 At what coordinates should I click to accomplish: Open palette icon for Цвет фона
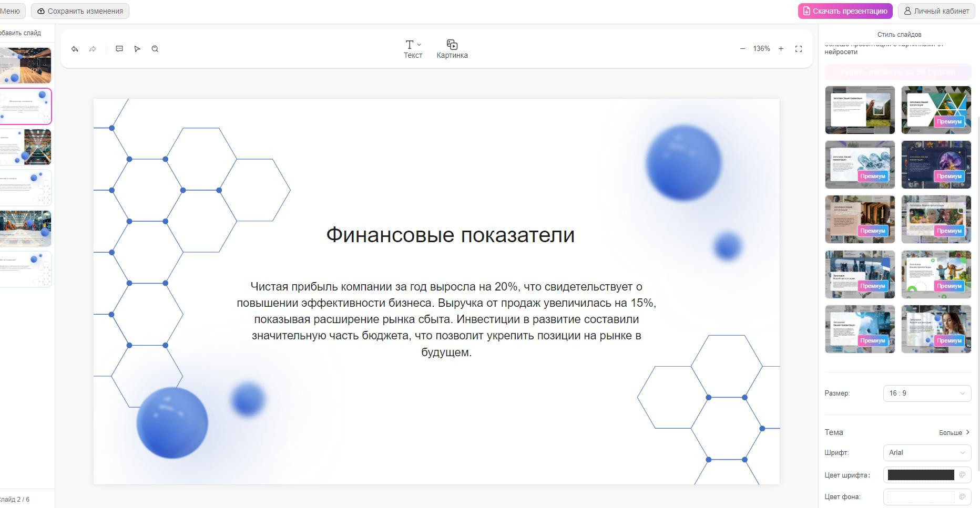click(962, 496)
